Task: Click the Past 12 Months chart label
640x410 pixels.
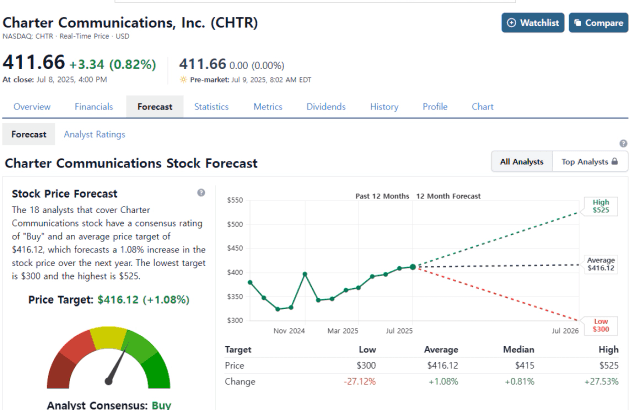Action: click(x=382, y=196)
